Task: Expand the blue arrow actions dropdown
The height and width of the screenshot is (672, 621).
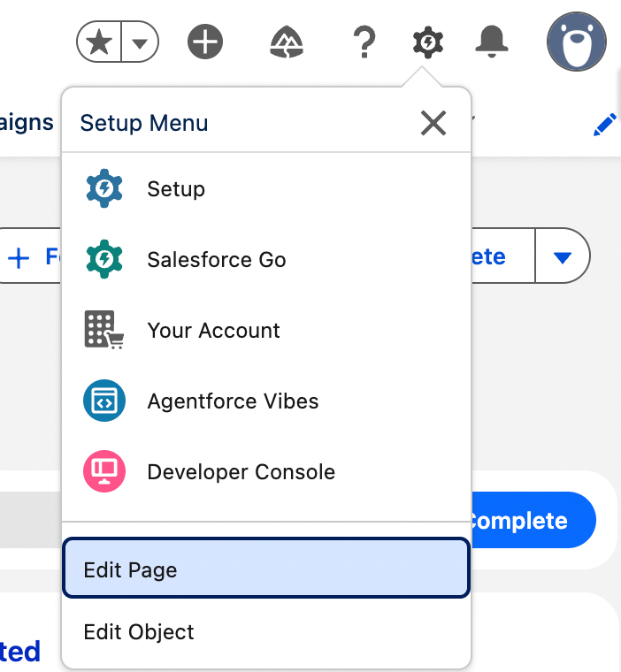Action: click(x=563, y=257)
